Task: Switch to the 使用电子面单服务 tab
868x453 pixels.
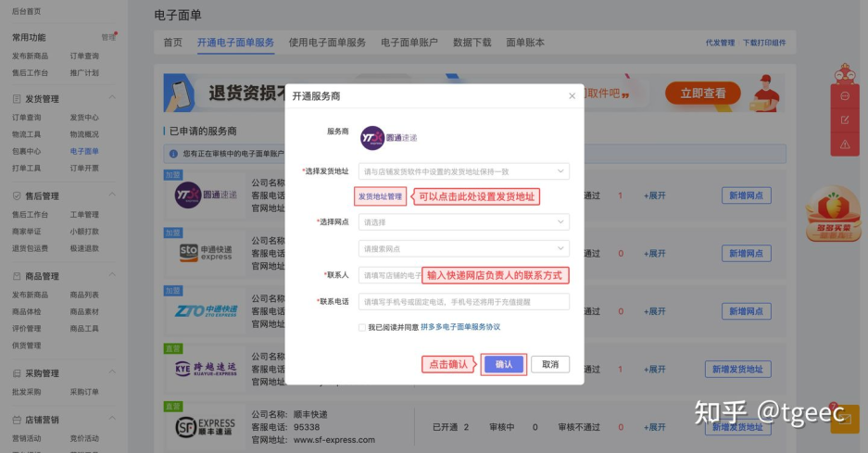Action: coord(327,43)
